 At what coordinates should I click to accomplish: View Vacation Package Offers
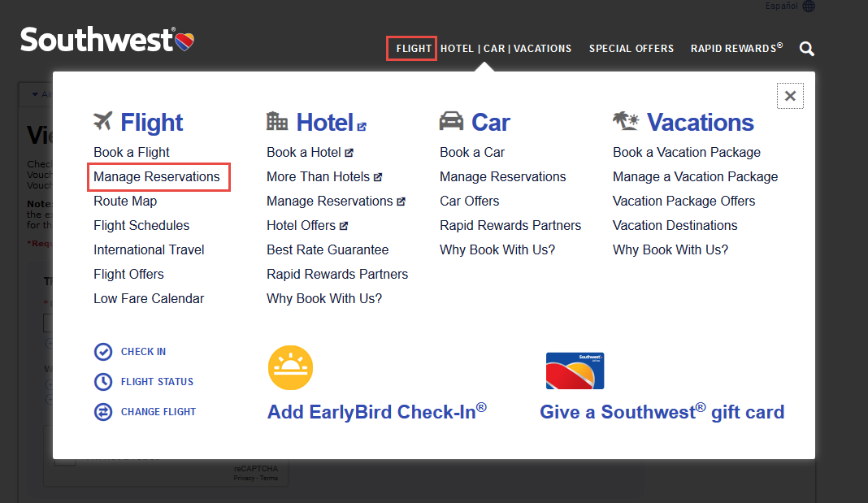tap(684, 201)
